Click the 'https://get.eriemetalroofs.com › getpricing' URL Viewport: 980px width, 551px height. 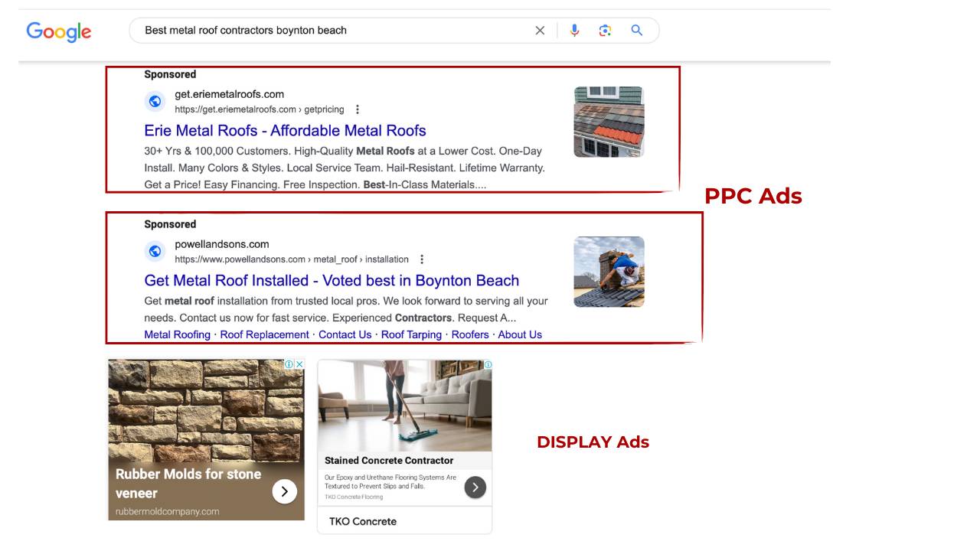[x=260, y=109]
